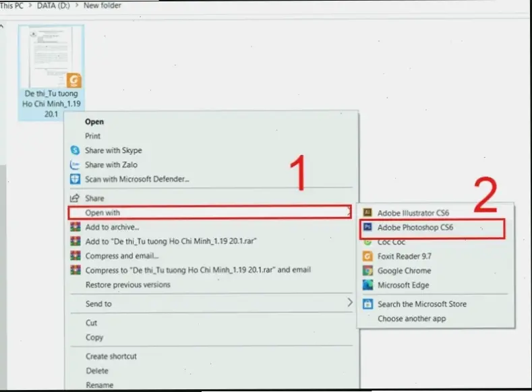Viewport: 532px width, 392px height.
Task: Click the Skype icon in context menu
Action: [x=76, y=150]
